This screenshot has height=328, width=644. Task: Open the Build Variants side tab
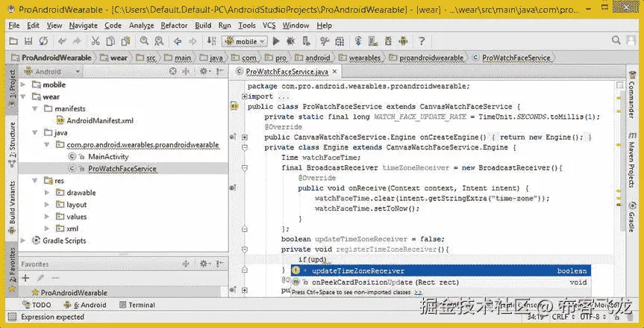(12, 208)
